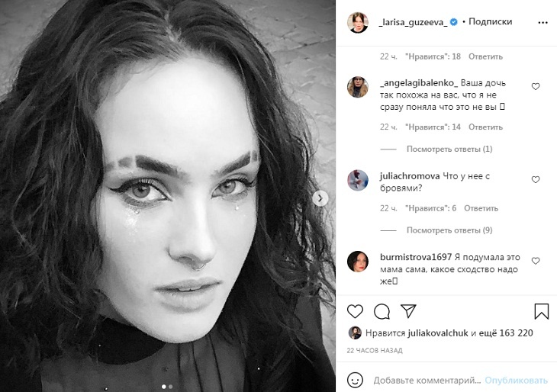Image resolution: width=557 pixels, height=392 pixels.
Task: Select second carousel dot indicator
Action: tap(170, 387)
